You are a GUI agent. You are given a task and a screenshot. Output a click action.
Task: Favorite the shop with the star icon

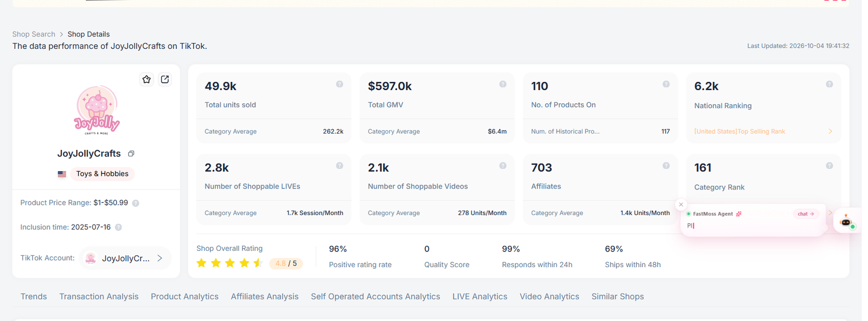pos(146,79)
